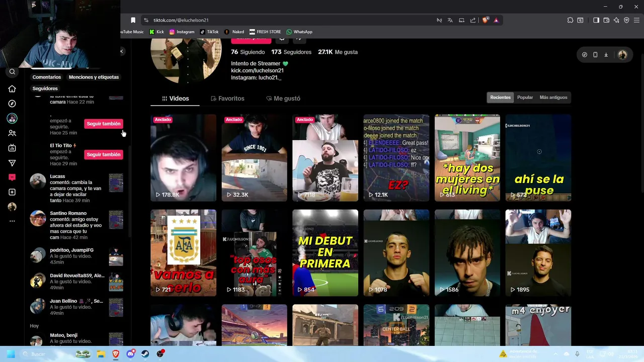The image size is (644, 362).
Task: Filter activity by Menciones y etiquetas
Action: pos(94,77)
